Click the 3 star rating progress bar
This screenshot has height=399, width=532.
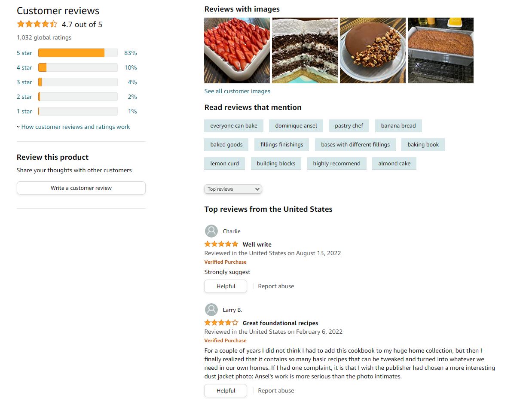tap(77, 82)
